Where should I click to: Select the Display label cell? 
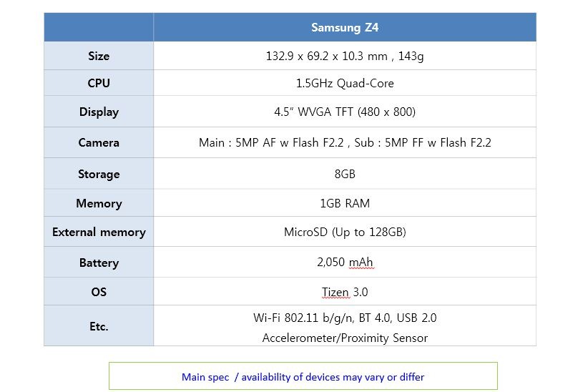[x=99, y=112]
